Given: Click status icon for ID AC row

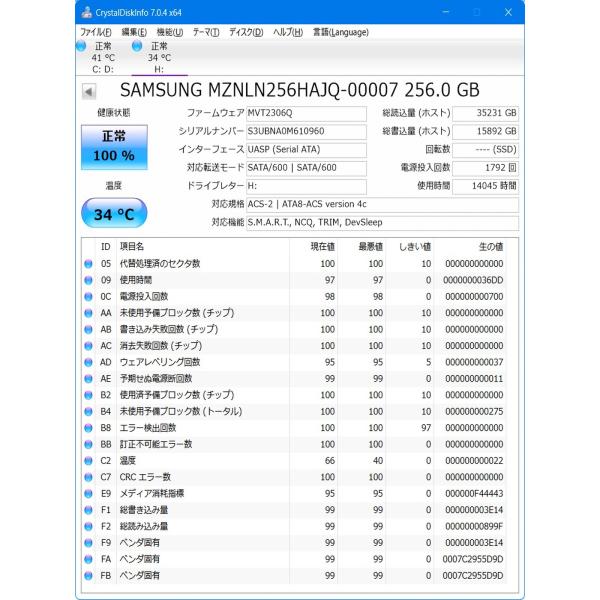Looking at the screenshot, I should click(x=88, y=346).
